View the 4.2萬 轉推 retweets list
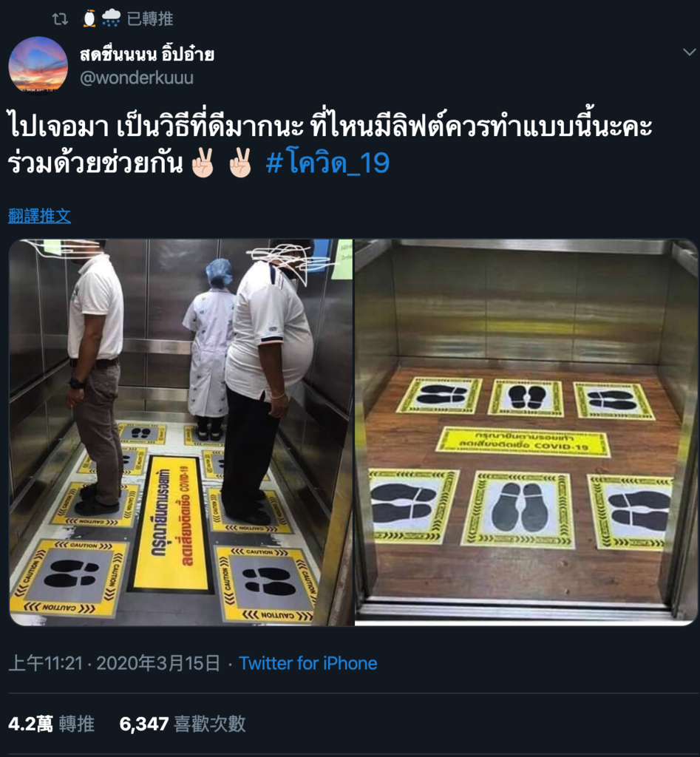 pyautogui.click(x=52, y=724)
